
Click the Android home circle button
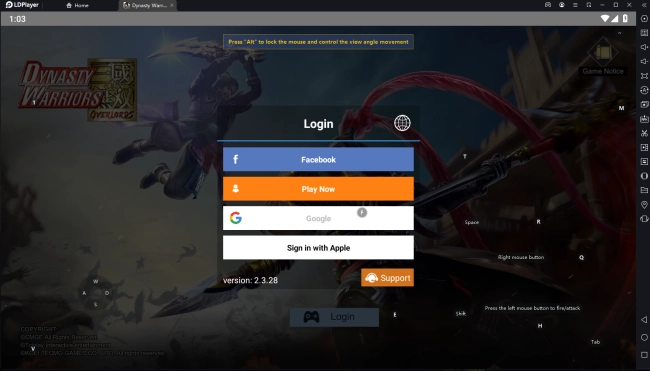[644, 337]
